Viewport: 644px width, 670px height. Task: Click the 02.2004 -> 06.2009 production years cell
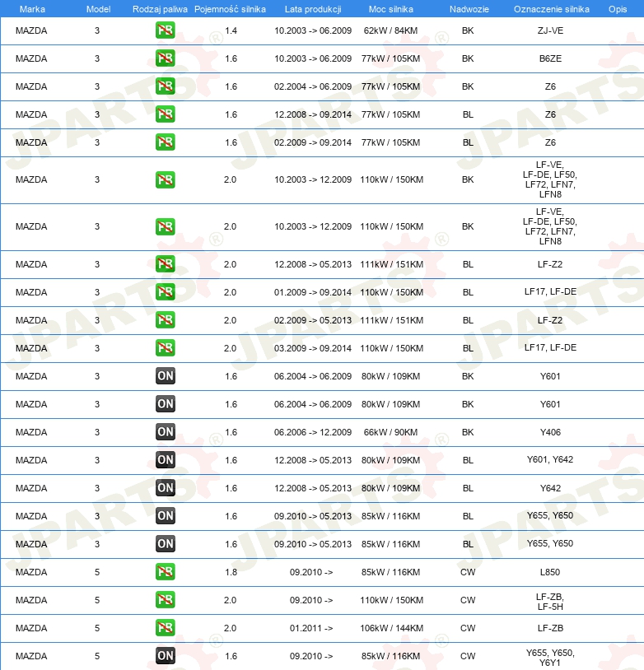313,86
